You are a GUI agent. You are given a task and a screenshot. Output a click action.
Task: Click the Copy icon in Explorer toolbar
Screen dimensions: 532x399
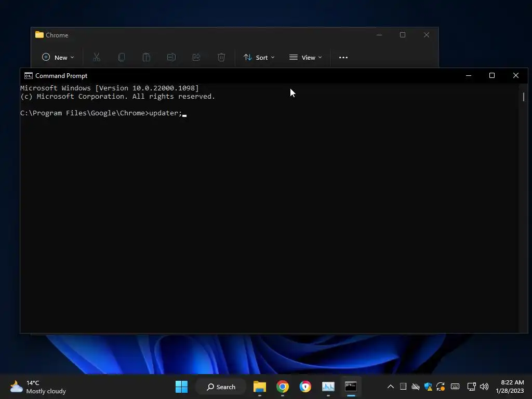pos(122,57)
